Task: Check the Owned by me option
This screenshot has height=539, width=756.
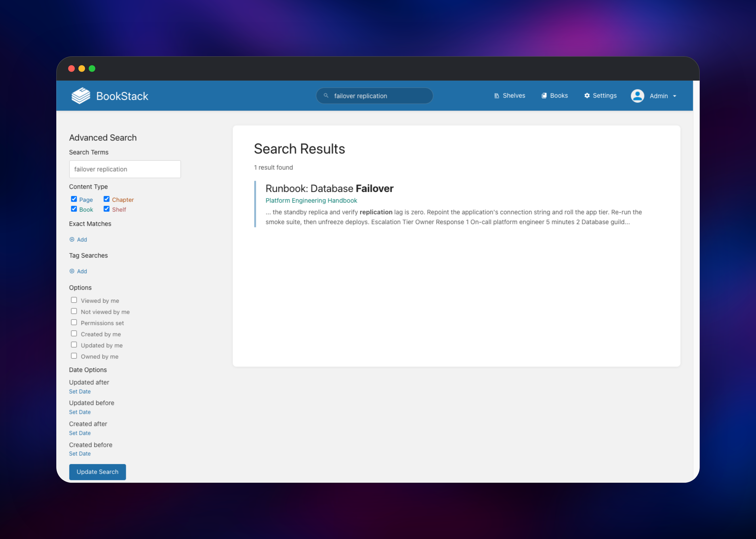Action: [x=74, y=356]
